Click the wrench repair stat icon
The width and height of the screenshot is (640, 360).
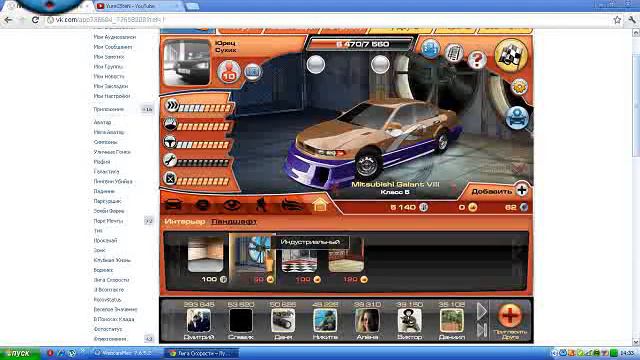[x=170, y=161]
